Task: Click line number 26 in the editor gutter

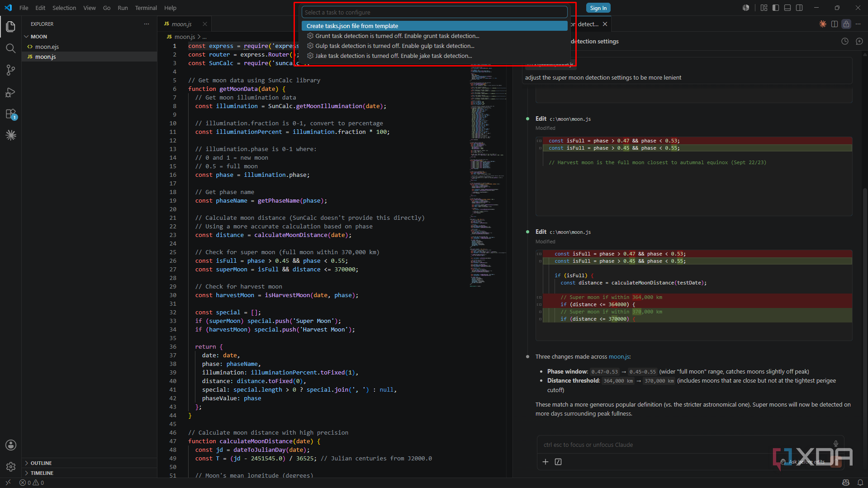Action: [x=173, y=261]
